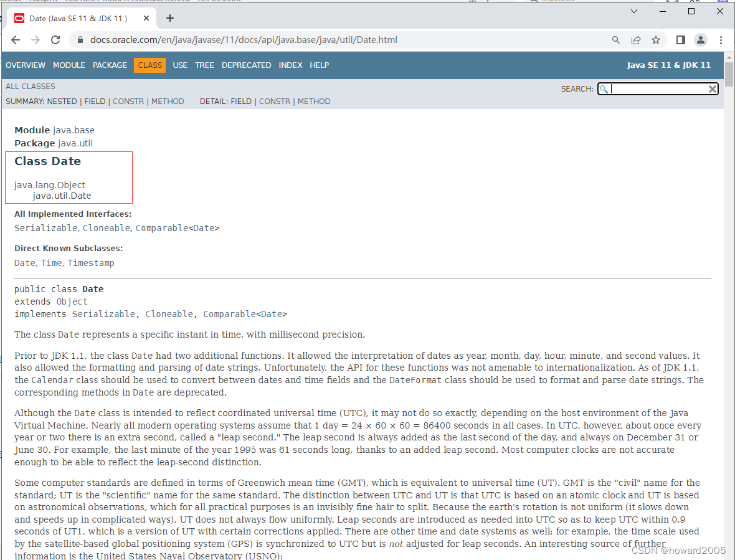This screenshot has width=735, height=560.
Task: Go forward in browser history
Action: click(36, 40)
